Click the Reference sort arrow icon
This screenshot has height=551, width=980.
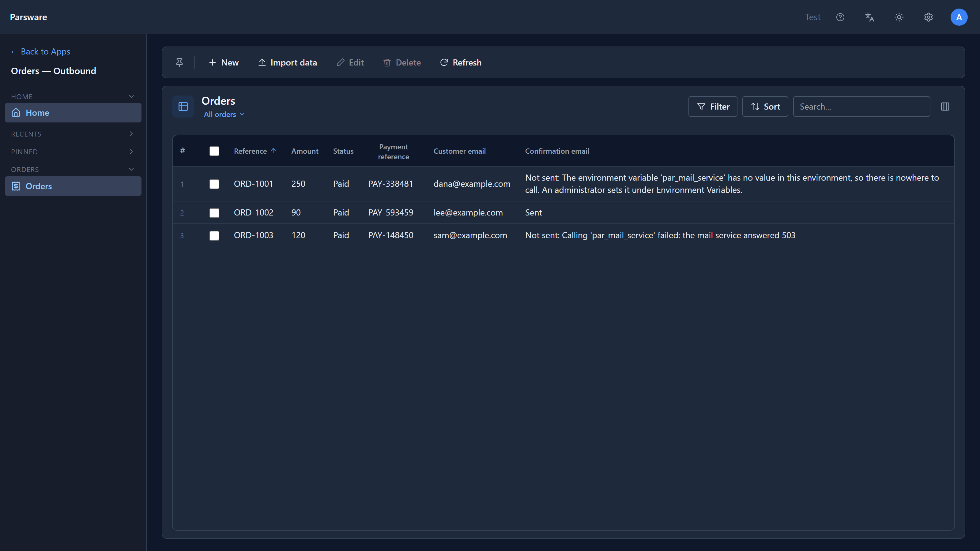pos(273,151)
